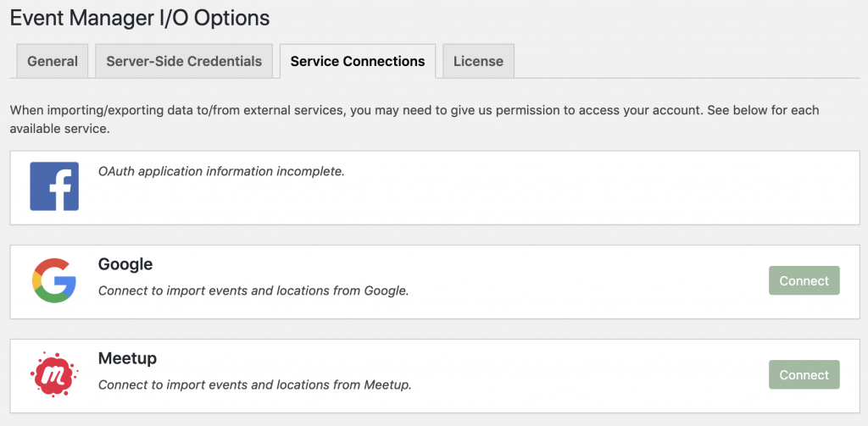The height and width of the screenshot is (426, 868).
Task: Click 'OAuth application information incomplete' message
Action: coord(221,172)
